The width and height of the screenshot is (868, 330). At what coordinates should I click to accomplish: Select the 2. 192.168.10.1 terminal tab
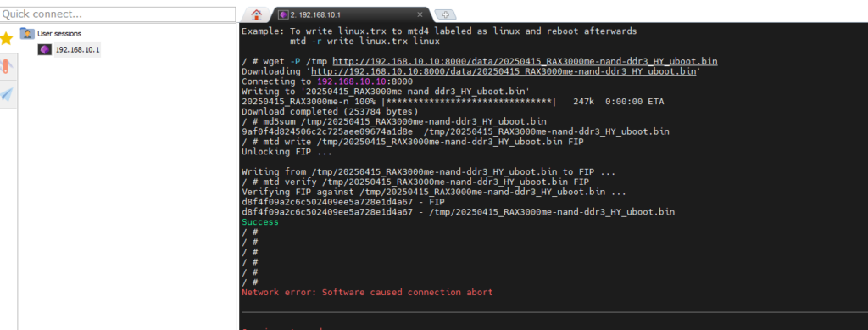[352, 14]
